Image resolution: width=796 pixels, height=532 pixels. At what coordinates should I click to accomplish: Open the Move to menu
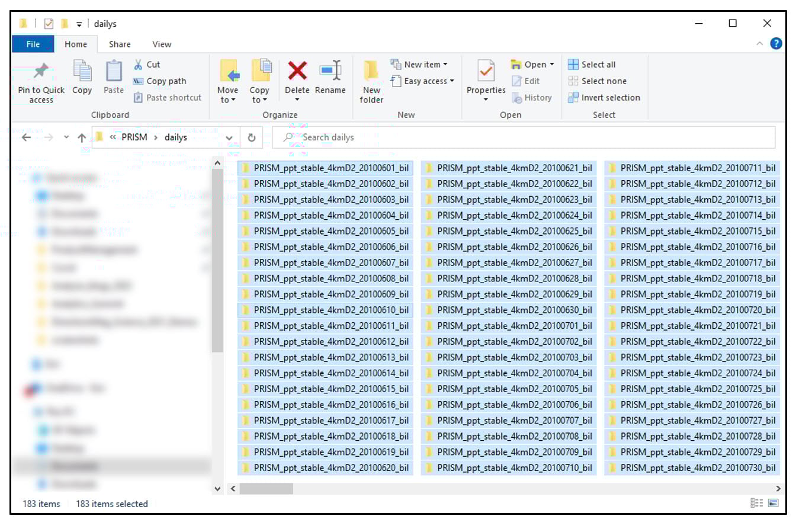227,82
